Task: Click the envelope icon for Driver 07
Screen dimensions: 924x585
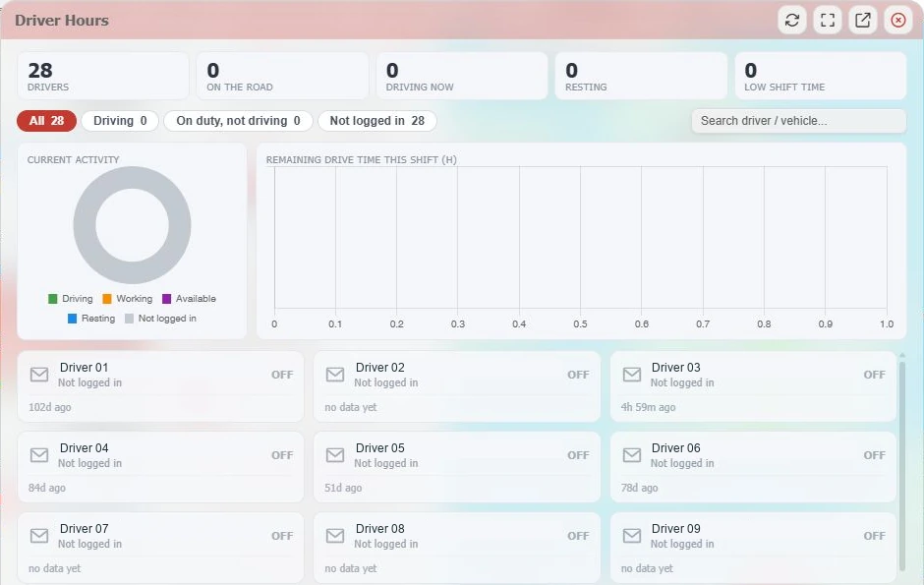Action: point(39,536)
